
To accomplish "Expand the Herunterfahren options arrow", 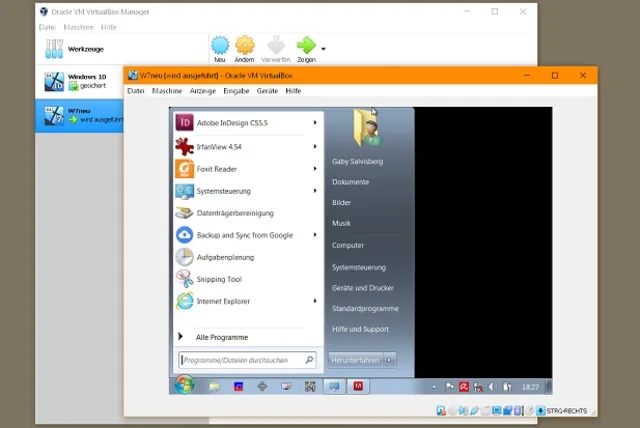I will (390, 359).
